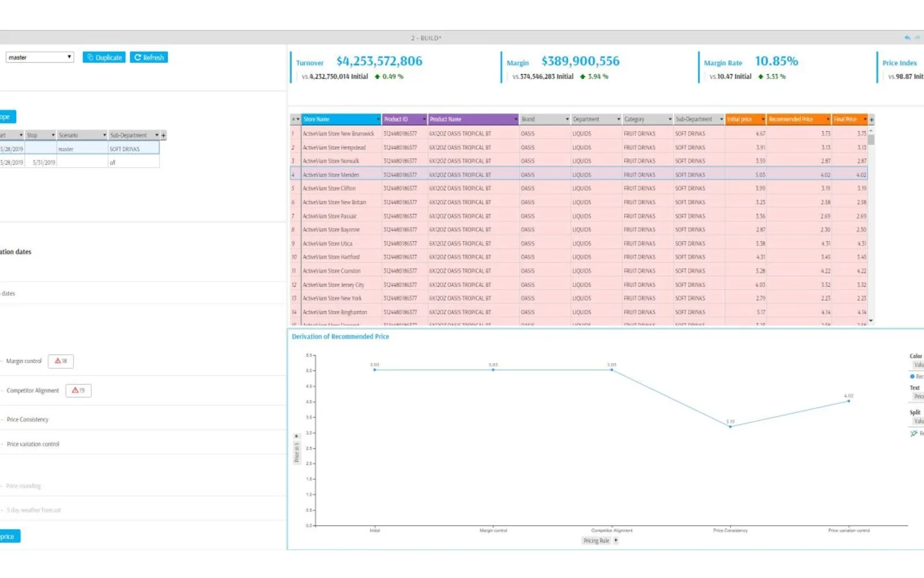The width and height of the screenshot is (924, 578).
Task: Open the Product ID column dropdown
Action: click(424, 120)
